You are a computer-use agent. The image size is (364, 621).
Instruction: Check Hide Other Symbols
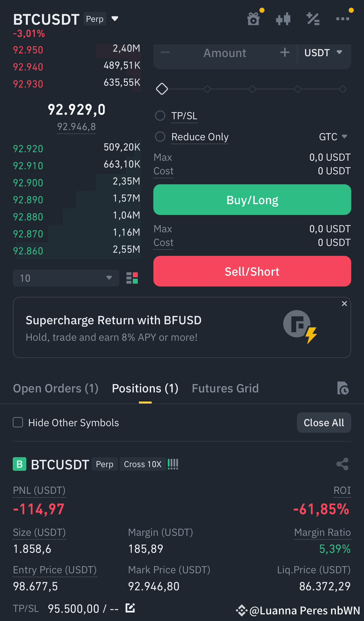[18, 423]
